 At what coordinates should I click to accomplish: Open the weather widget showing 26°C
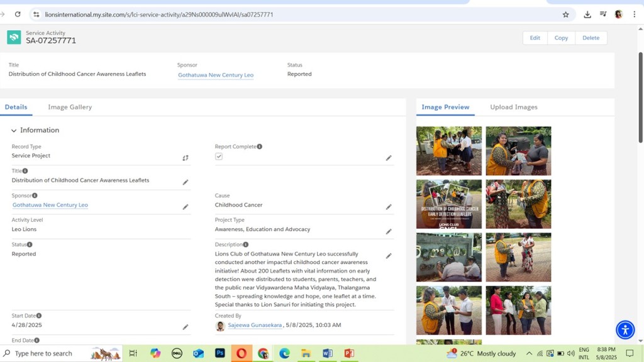[481, 353]
